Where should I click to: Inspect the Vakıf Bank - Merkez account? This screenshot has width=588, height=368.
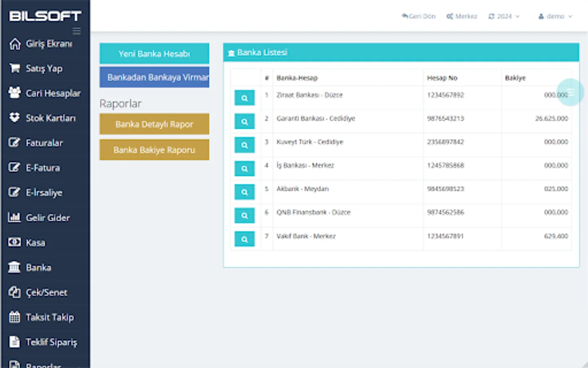point(244,239)
